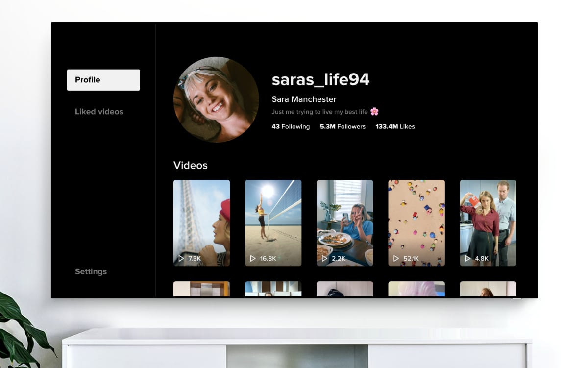The image size is (588, 368).
Task: Go to Liked videos in sidebar
Action: coord(99,112)
